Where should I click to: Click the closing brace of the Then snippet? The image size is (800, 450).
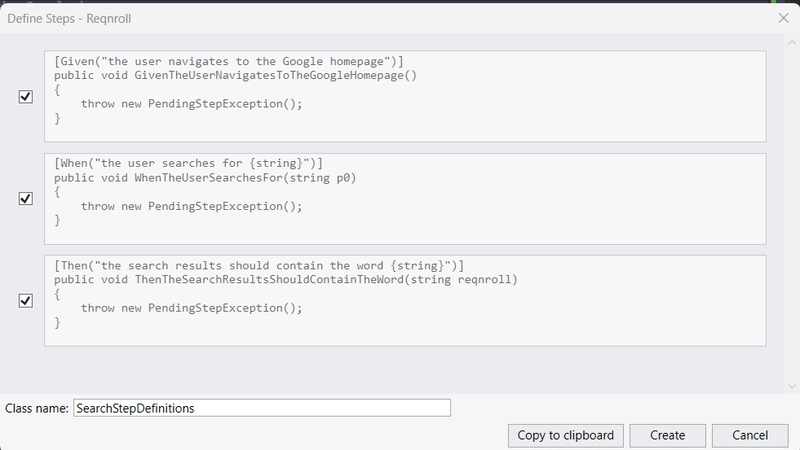(58, 323)
